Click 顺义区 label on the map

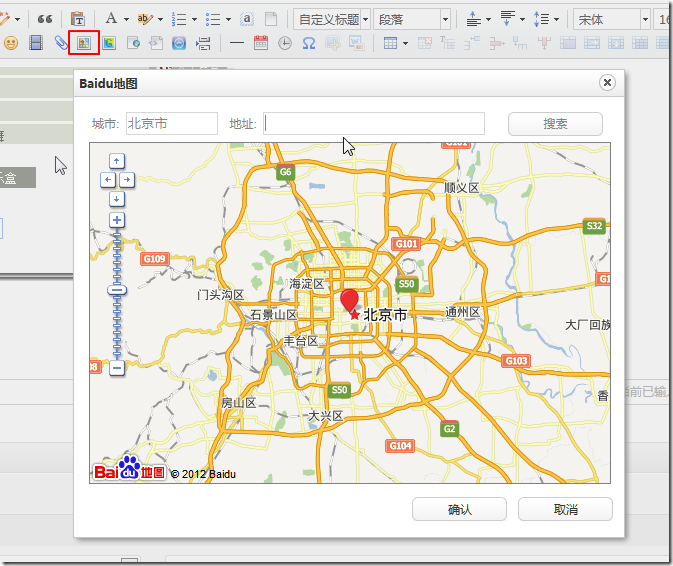[461, 188]
